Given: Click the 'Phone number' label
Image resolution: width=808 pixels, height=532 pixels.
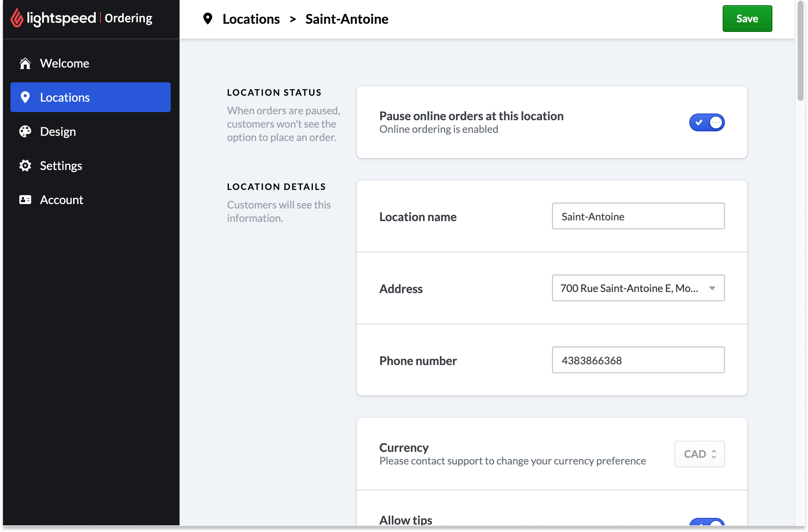Looking at the screenshot, I should (x=418, y=361).
